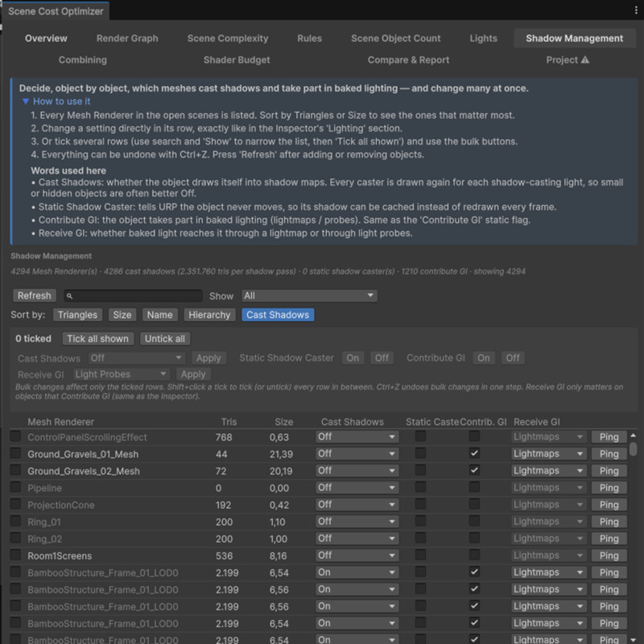The width and height of the screenshot is (644, 644).
Task: Ping the Ring_01 object
Action: pyautogui.click(x=609, y=522)
